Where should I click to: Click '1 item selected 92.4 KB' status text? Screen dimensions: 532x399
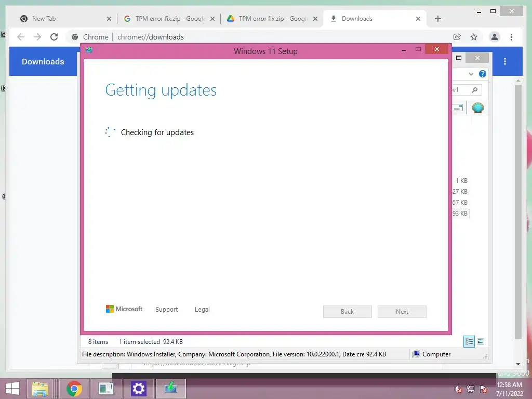151,342
